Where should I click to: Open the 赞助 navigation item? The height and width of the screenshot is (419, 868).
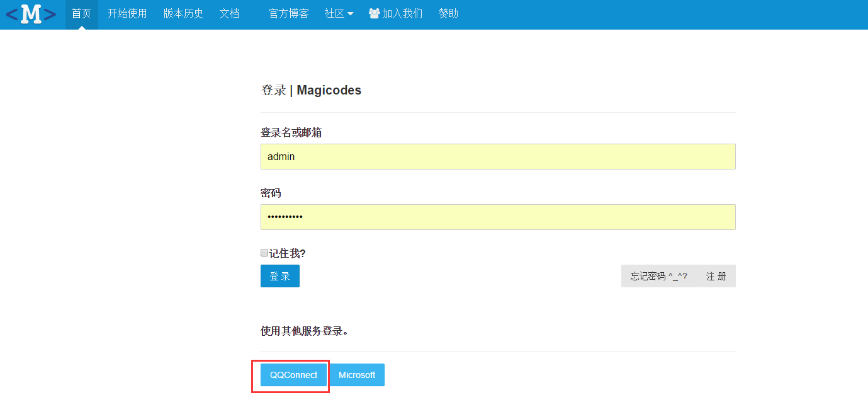click(x=448, y=14)
